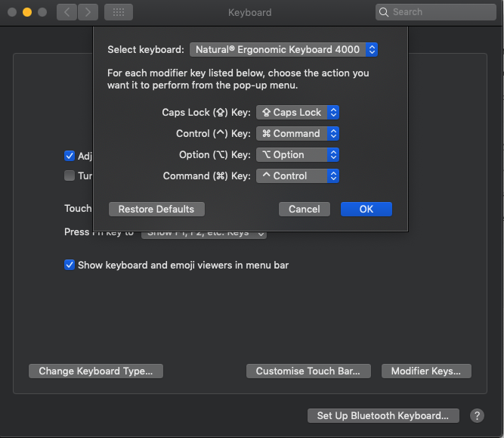Confirm the dialog with OK
The width and height of the screenshot is (504, 438).
click(x=366, y=210)
